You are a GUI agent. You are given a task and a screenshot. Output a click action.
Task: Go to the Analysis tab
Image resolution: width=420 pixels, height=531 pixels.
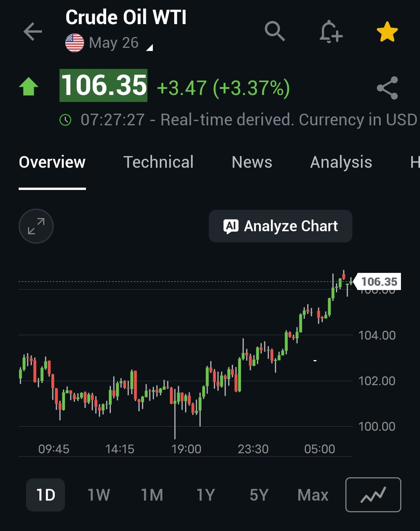coord(341,162)
